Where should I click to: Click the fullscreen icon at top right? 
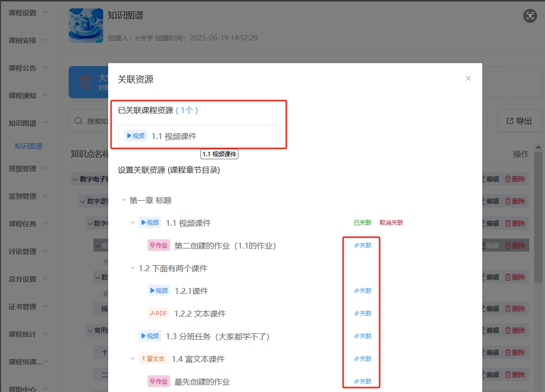tap(530, 16)
